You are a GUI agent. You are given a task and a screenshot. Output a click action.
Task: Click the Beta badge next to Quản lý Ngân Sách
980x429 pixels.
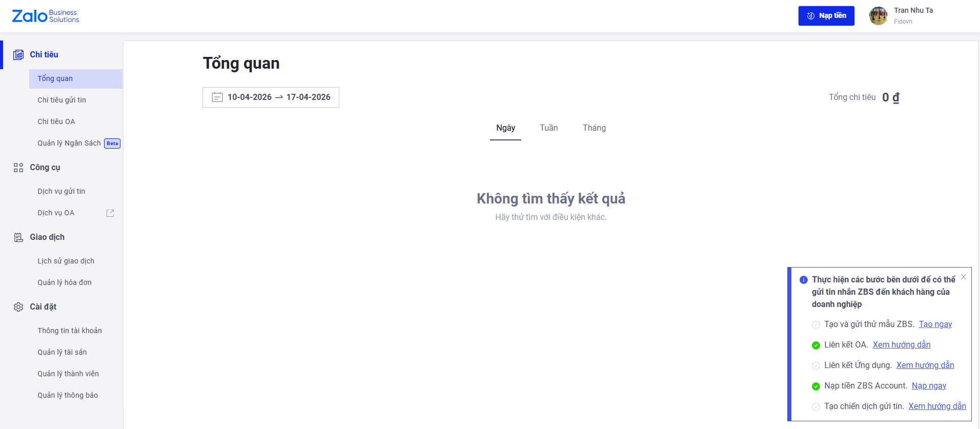point(112,144)
